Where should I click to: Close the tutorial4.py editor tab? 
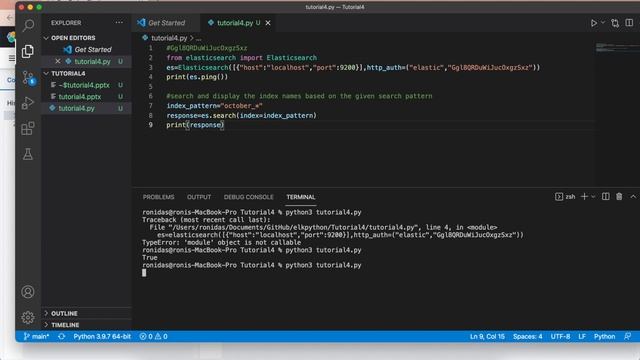tap(268, 23)
